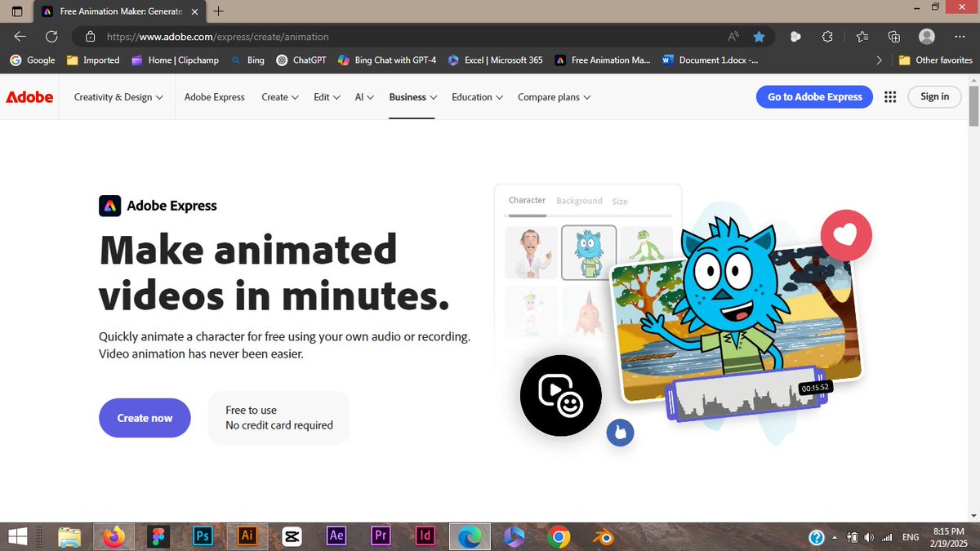This screenshot has width=980, height=551.
Task: Click the doctor character thumbnail
Action: [531, 252]
